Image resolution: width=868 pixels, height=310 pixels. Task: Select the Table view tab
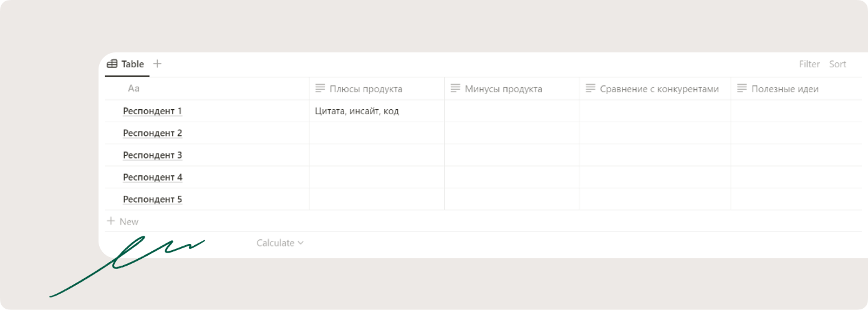tap(127, 64)
